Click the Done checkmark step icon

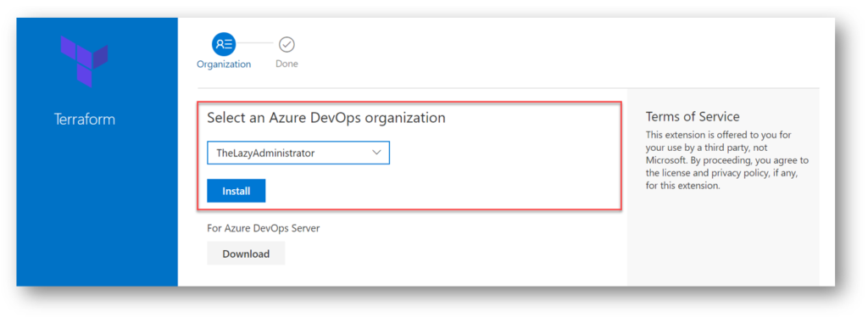(287, 44)
